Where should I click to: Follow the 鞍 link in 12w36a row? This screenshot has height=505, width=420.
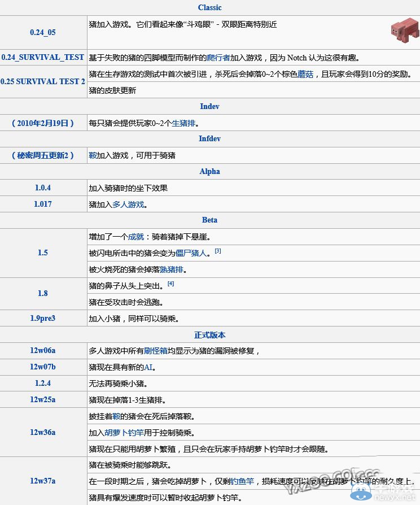(116, 416)
